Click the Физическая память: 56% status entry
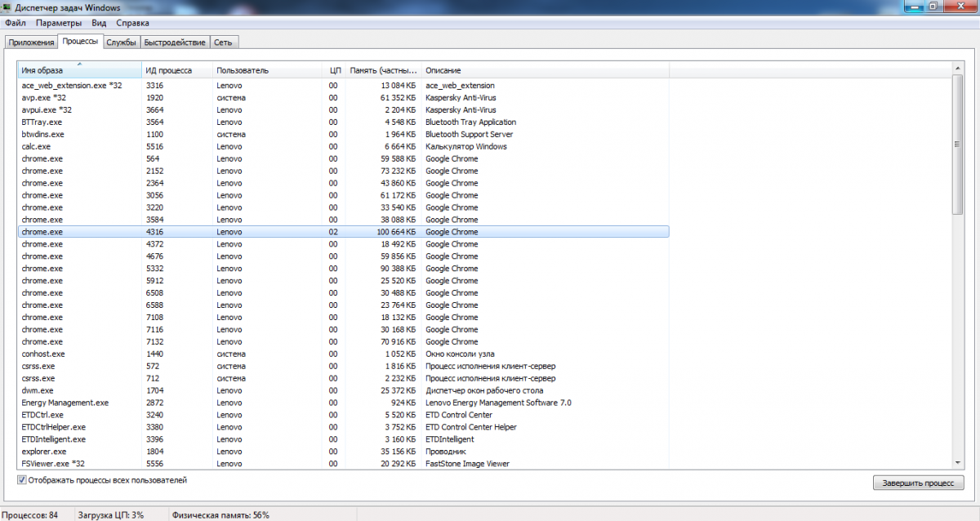Image resolution: width=980 pixels, height=521 pixels. (x=220, y=514)
